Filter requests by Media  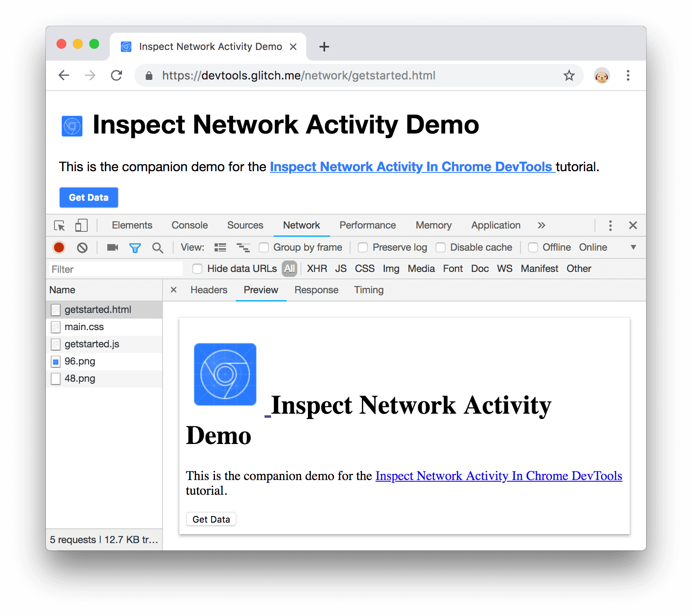pos(421,269)
